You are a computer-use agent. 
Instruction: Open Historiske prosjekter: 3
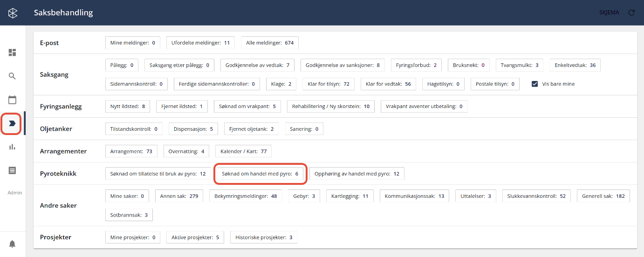(x=264, y=237)
